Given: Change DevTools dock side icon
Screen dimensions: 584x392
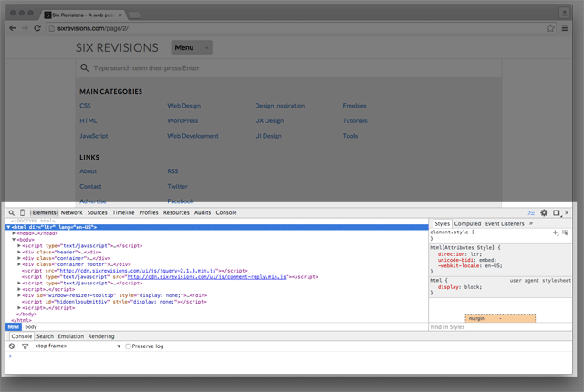Looking at the screenshot, I should click(x=556, y=212).
